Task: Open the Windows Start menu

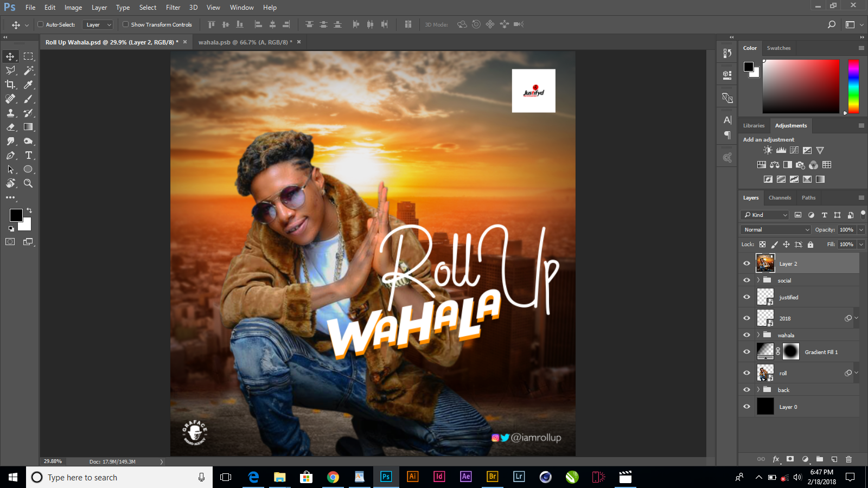Action: pyautogui.click(x=13, y=477)
